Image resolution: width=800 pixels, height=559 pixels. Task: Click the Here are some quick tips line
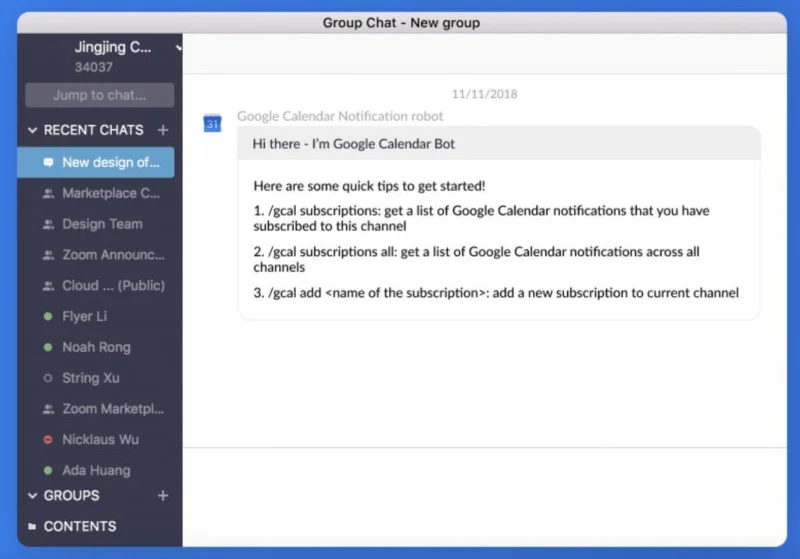pyautogui.click(x=369, y=186)
